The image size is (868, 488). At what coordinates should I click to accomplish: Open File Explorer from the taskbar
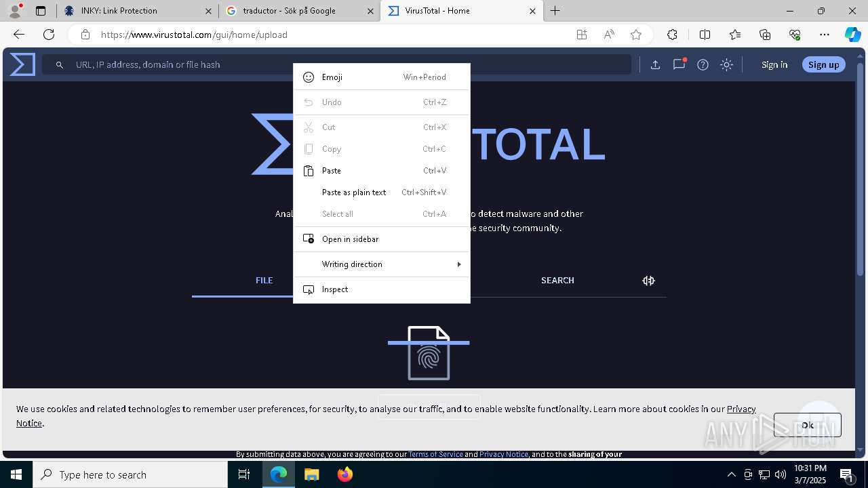[x=311, y=474]
